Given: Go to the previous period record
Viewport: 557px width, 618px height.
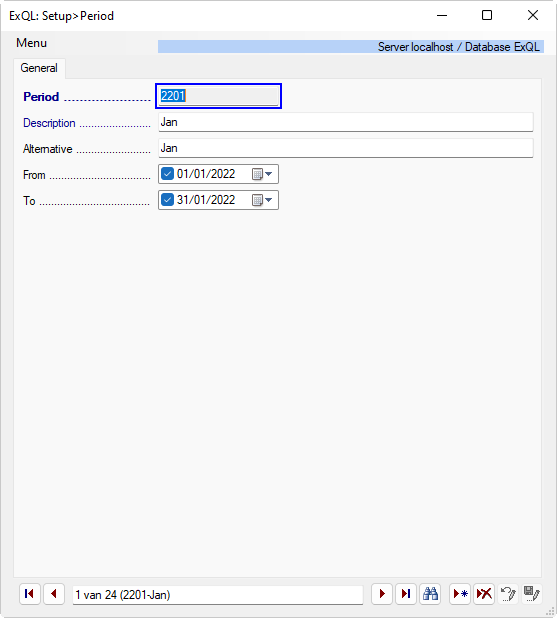Looking at the screenshot, I should [x=54, y=594].
